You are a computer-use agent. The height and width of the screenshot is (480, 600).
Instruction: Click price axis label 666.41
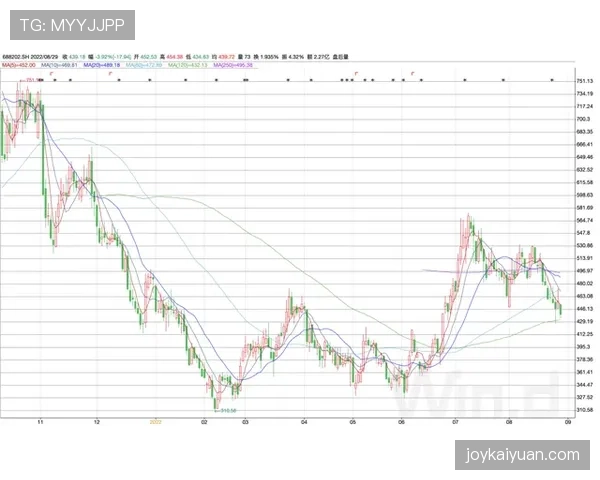[x=584, y=144]
